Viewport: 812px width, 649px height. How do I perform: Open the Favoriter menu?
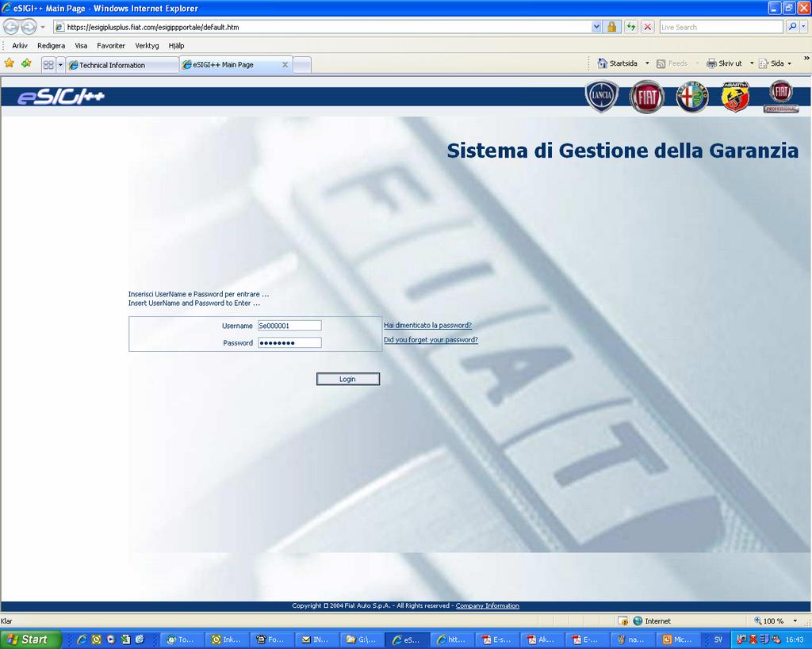[x=111, y=45]
